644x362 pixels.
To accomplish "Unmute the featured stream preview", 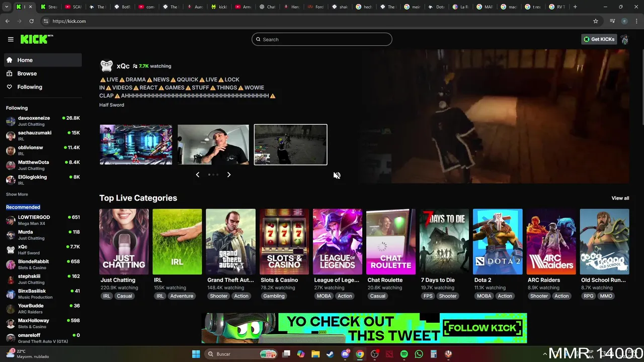I will click(337, 175).
